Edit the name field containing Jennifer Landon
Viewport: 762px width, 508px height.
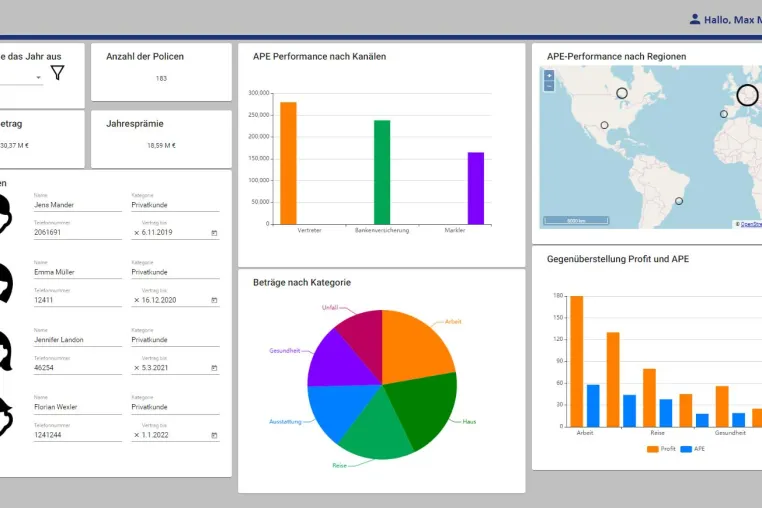pos(78,340)
